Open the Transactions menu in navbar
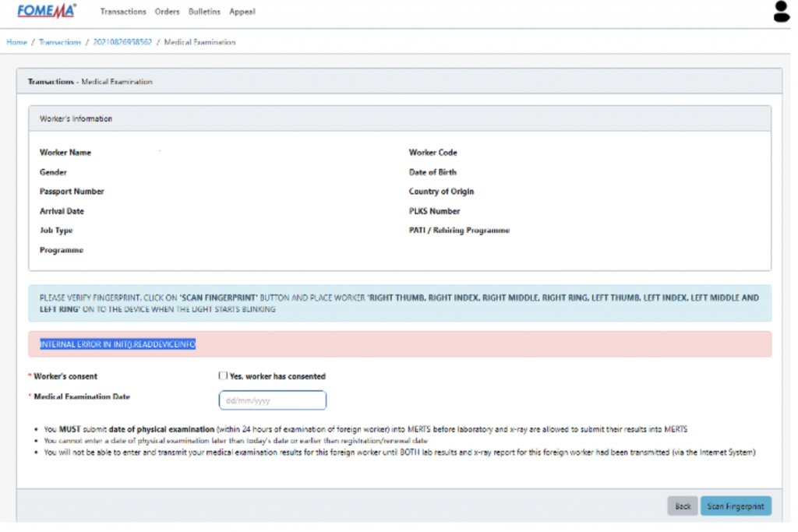 pyautogui.click(x=123, y=12)
